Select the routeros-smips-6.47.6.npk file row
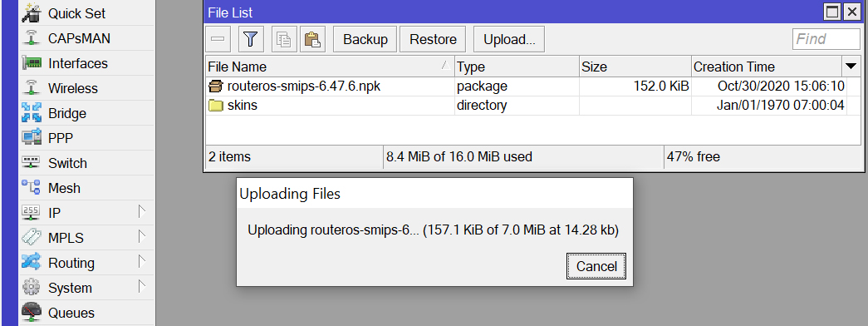This screenshot has height=326, width=868. coord(533,86)
